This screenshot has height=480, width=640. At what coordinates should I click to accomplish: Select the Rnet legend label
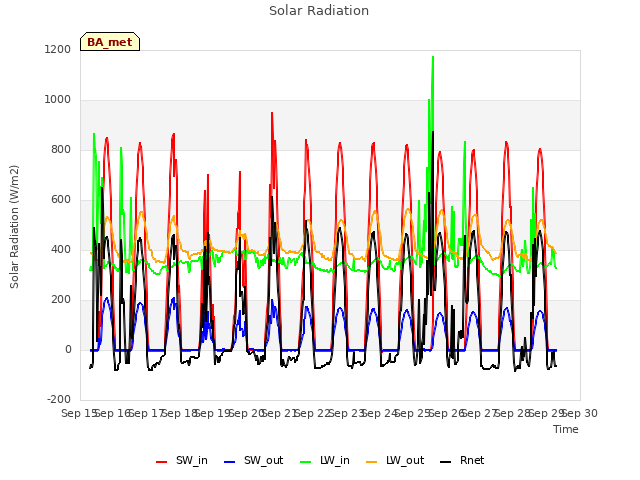tap(472, 460)
